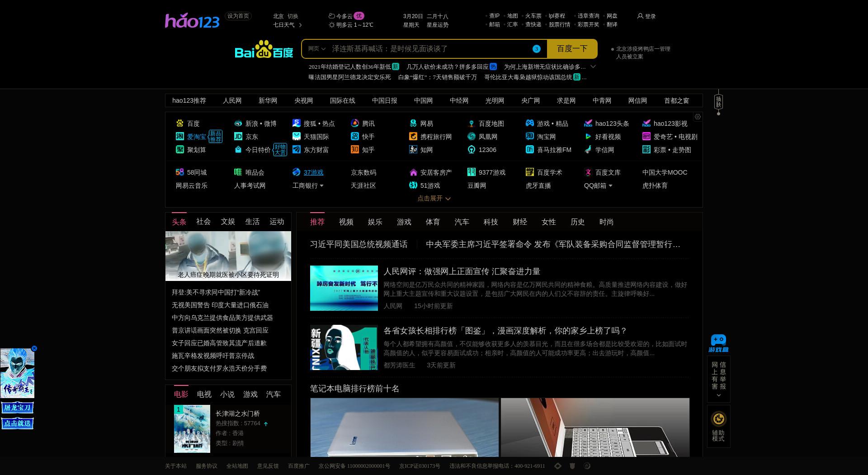Image resolution: width=868 pixels, height=475 pixels.
Task: Select the 时尚 feed tab
Action: (x=606, y=222)
